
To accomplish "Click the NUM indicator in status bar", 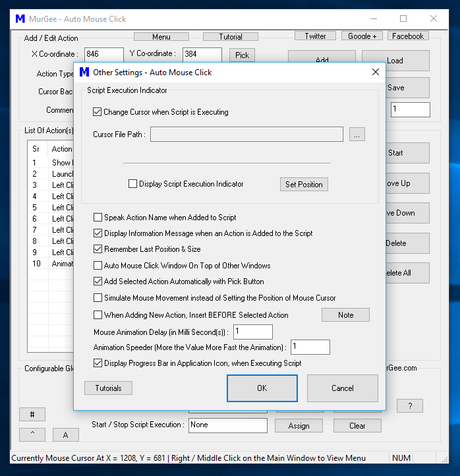I will point(401,458).
